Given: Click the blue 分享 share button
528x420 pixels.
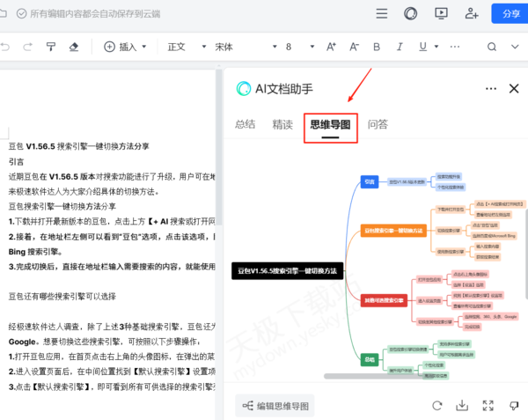Looking at the screenshot, I should click(510, 13).
